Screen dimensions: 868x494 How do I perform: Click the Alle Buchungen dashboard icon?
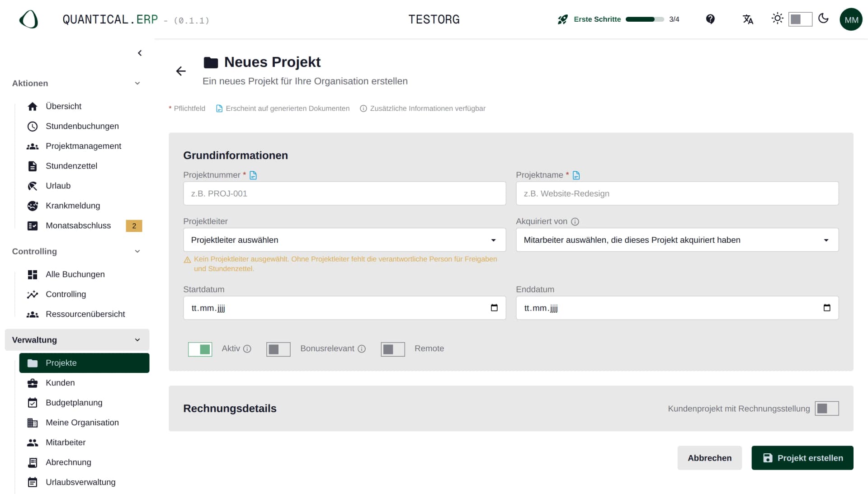click(x=33, y=274)
